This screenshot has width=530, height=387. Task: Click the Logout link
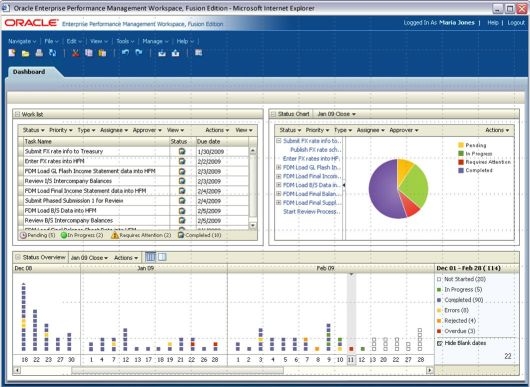point(516,23)
